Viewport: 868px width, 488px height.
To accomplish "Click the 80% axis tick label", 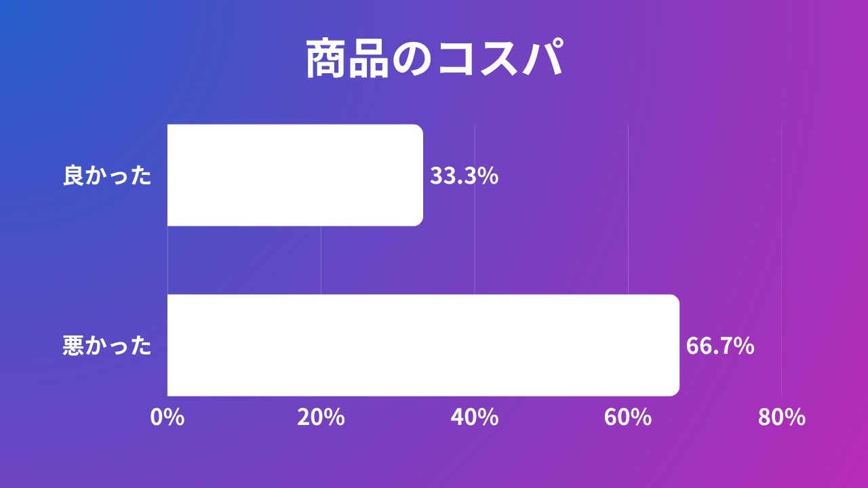I will coord(782,418).
